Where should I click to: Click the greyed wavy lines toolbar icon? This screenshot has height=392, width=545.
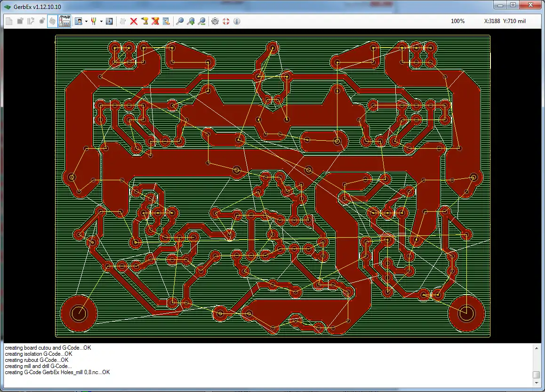[x=123, y=21]
